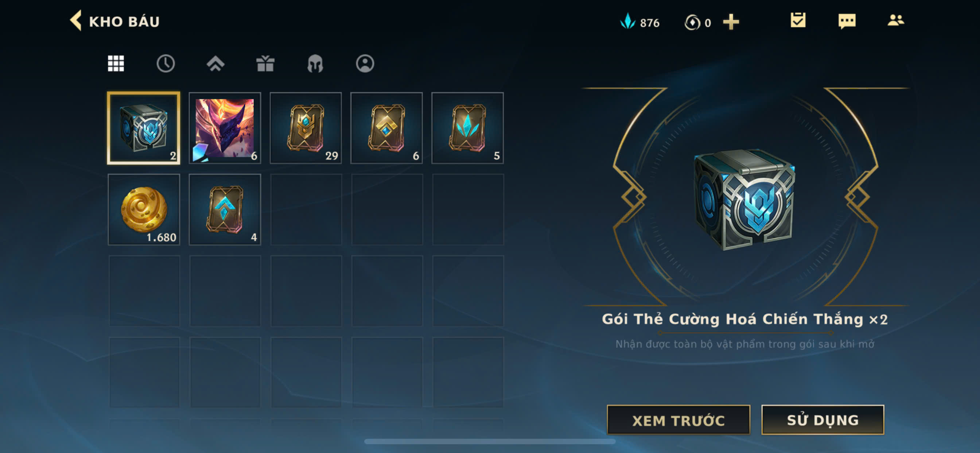Viewport: 980px width, 453px height.
Task: Select the blue arrow card with quantity 4
Action: click(x=225, y=209)
